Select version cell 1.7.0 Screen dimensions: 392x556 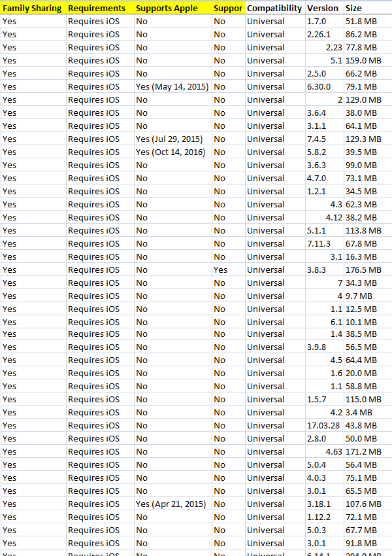click(x=324, y=22)
